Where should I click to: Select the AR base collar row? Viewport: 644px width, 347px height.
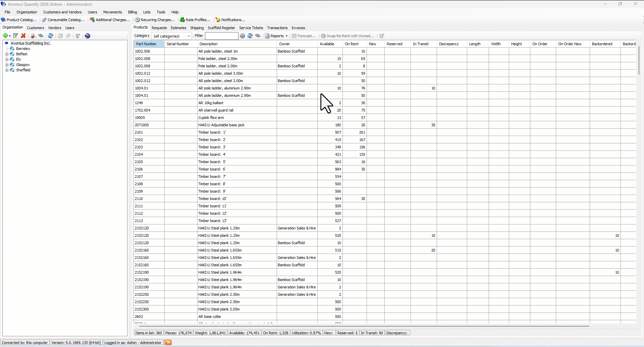(385, 317)
